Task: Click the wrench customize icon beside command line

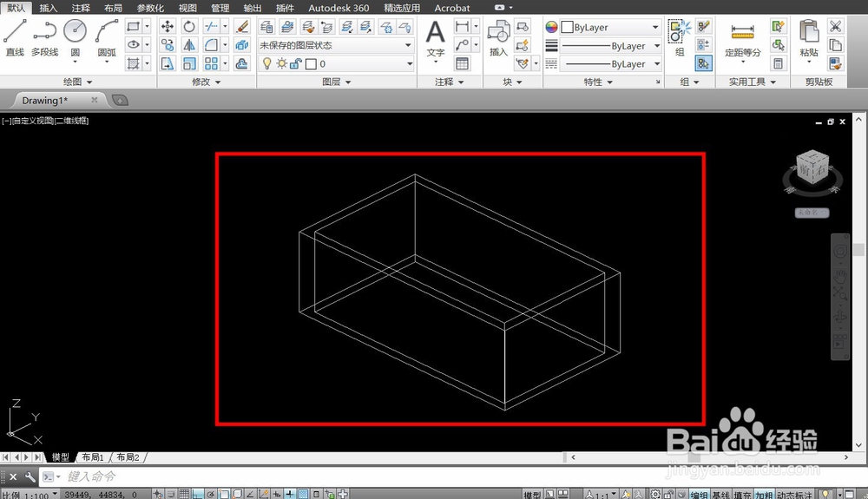Action: click(x=30, y=476)
